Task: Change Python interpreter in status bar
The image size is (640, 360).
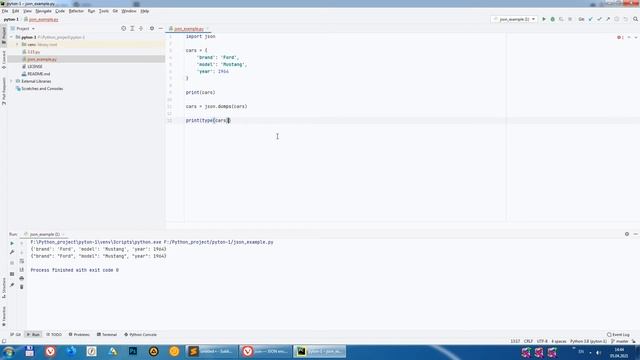Action: click(589, 341)
